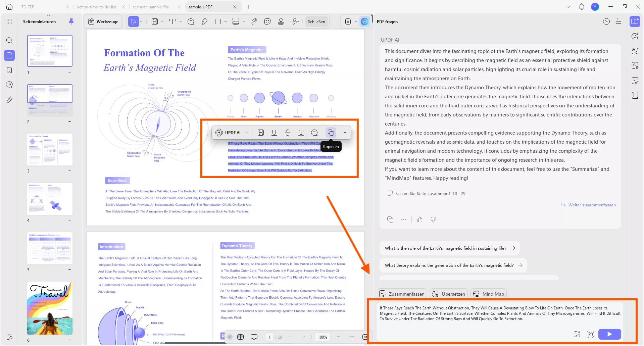Underline the selected text
The height and width of the screenshot is (346, 644).
(274, 133)
